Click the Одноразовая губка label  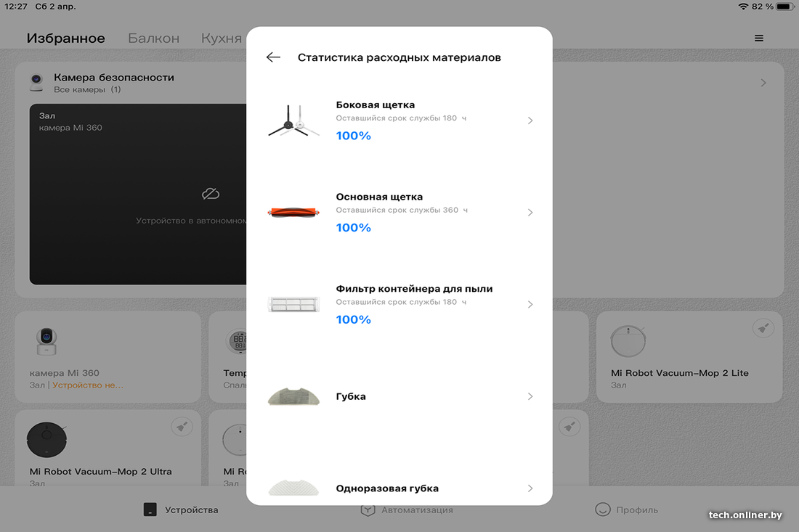point(387,488)
